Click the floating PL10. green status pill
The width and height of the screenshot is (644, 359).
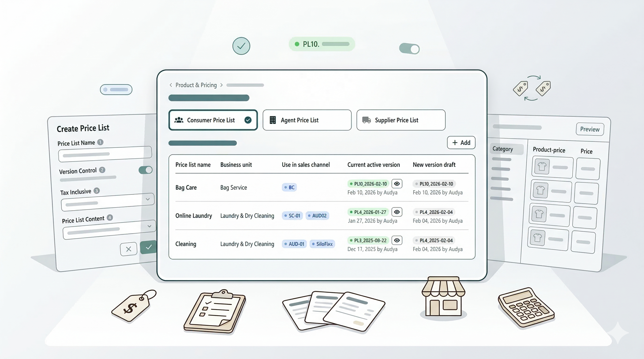[322, 44]
